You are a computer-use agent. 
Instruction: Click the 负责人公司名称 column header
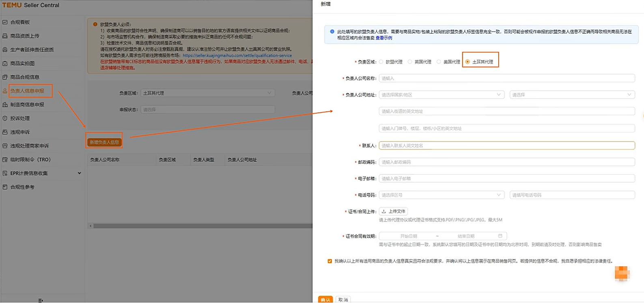(105, 160)
